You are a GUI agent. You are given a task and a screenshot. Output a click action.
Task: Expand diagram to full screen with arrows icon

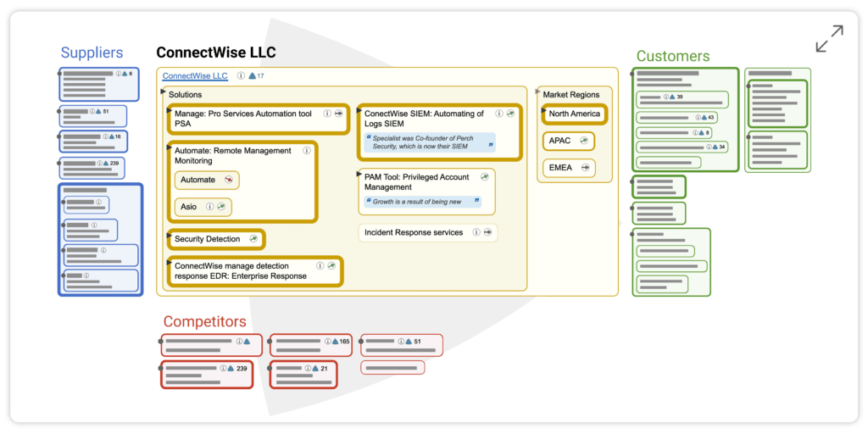[829, 39]
